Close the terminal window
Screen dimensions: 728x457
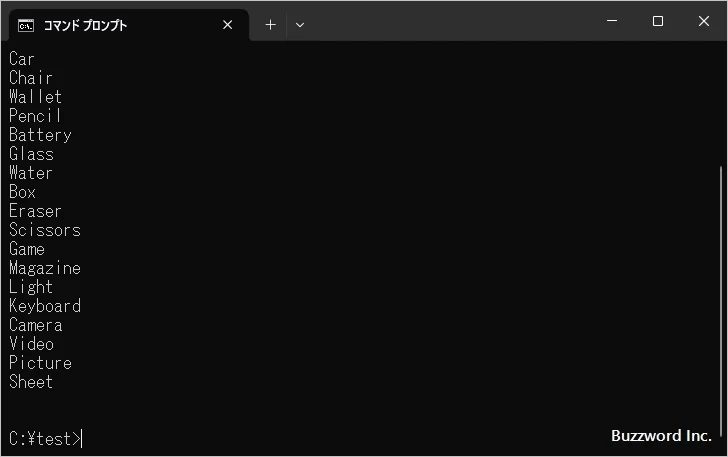pos(704,21)
